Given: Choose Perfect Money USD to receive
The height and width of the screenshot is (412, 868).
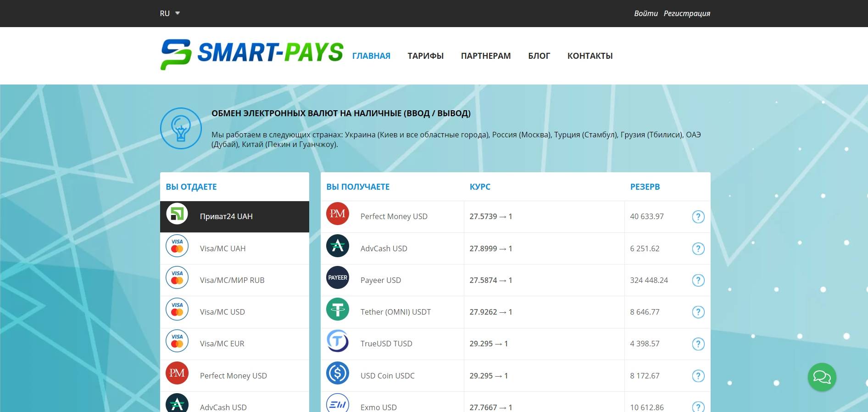Looking at the screenshot, I should pyautogui.click(x=394, y=216).
